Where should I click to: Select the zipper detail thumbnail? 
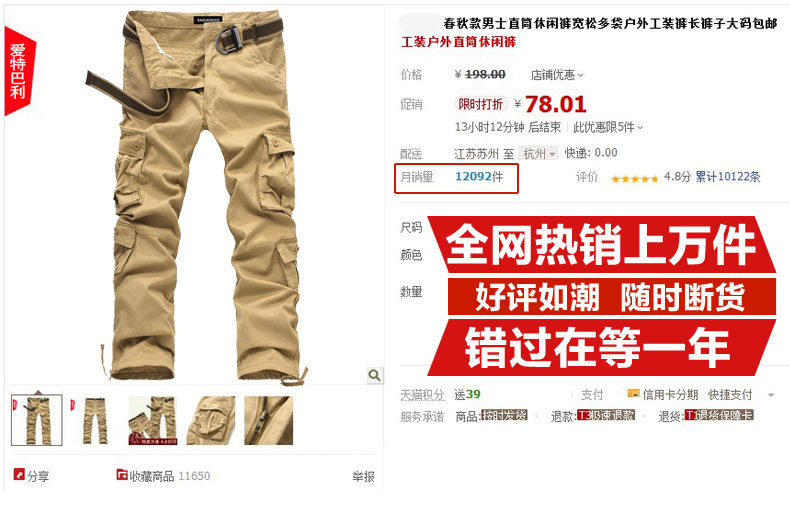pos(269,420)
